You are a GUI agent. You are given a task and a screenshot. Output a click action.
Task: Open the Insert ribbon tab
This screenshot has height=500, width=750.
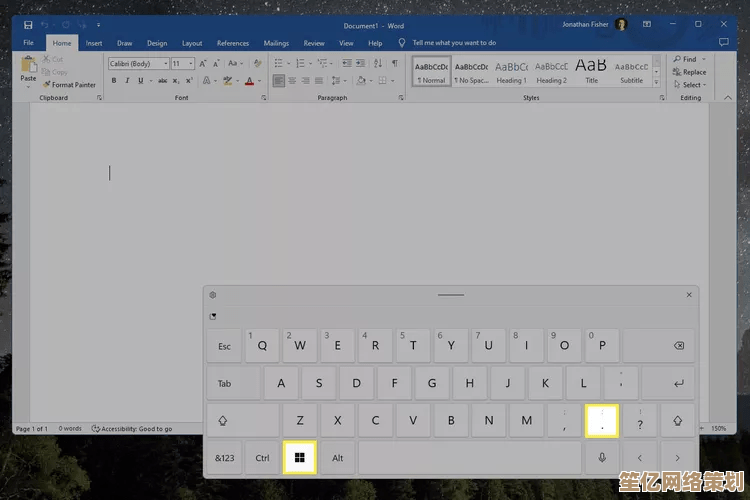click(93, 43)
